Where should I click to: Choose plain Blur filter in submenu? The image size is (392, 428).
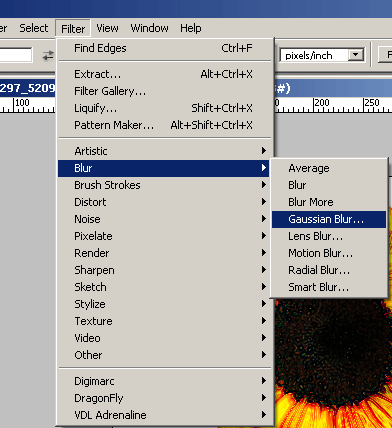329,185
